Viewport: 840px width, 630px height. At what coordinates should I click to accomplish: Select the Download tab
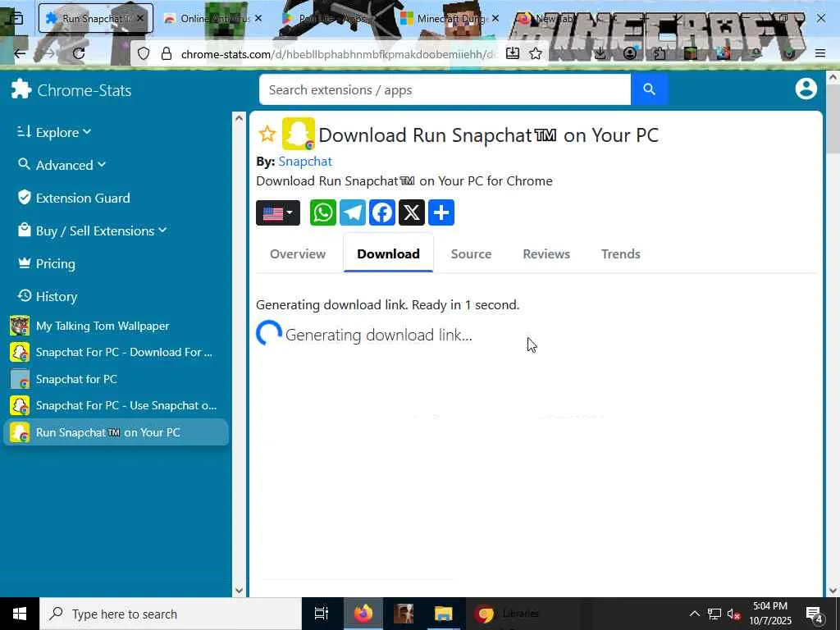388,254
